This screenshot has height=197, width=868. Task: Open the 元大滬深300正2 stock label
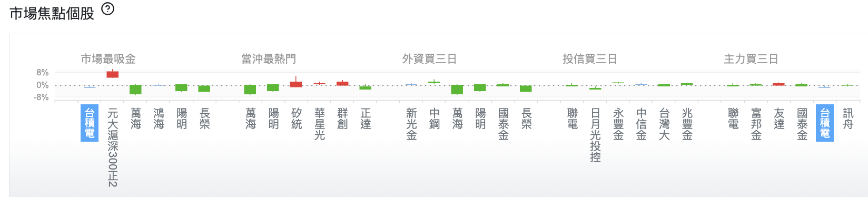click(113, 147)
